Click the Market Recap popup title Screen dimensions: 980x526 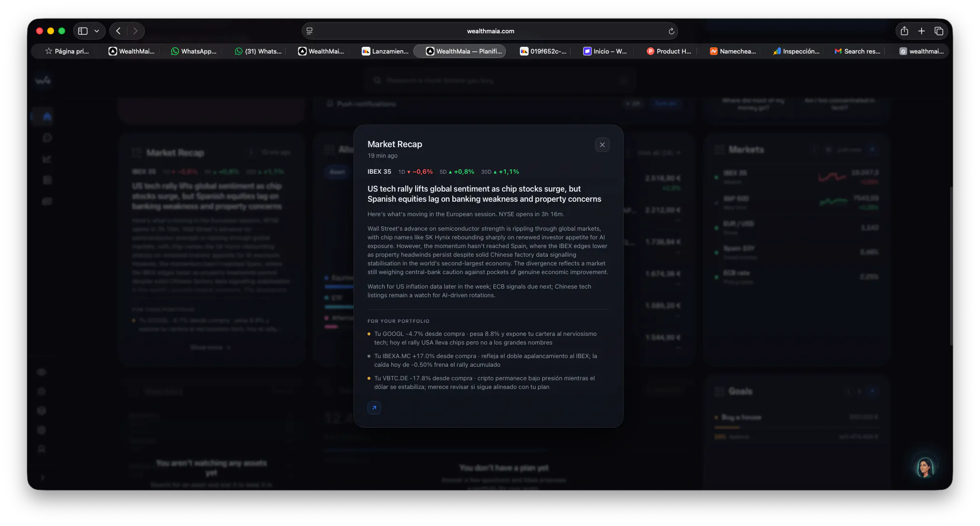[395, 144]
